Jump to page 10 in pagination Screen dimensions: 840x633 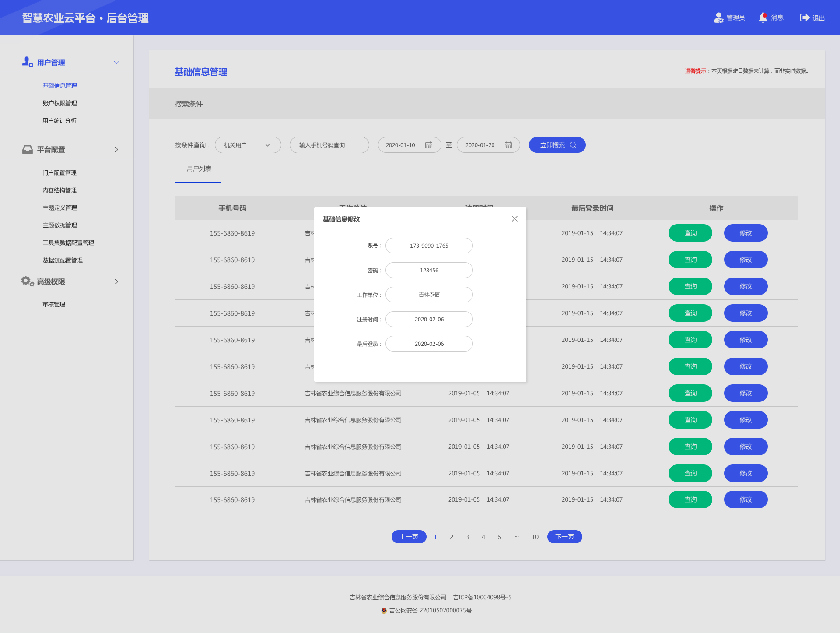tap(535, 537)
